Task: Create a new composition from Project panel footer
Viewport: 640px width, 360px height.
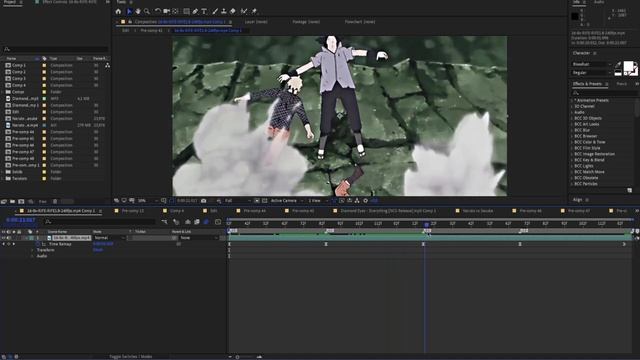Action: (x=21, y=201)
